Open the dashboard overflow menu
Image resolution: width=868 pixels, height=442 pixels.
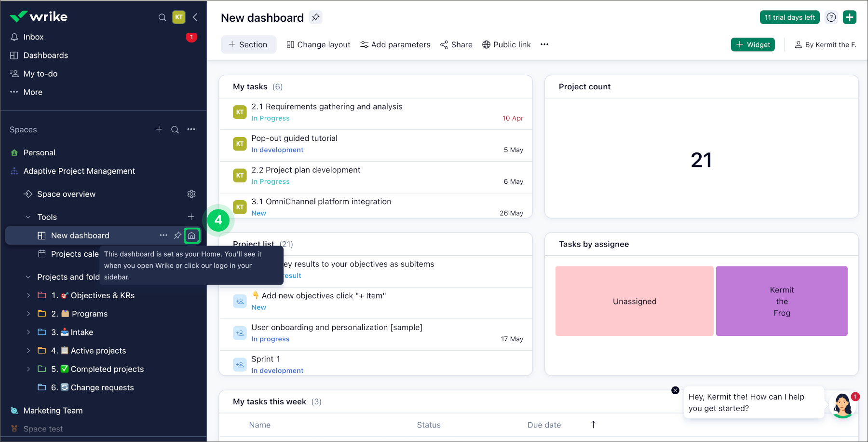544,44
